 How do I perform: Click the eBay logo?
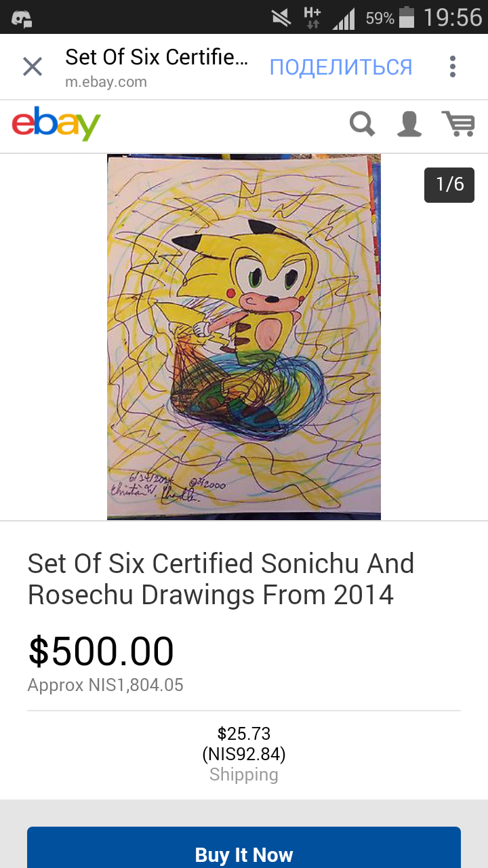[56, 125]
